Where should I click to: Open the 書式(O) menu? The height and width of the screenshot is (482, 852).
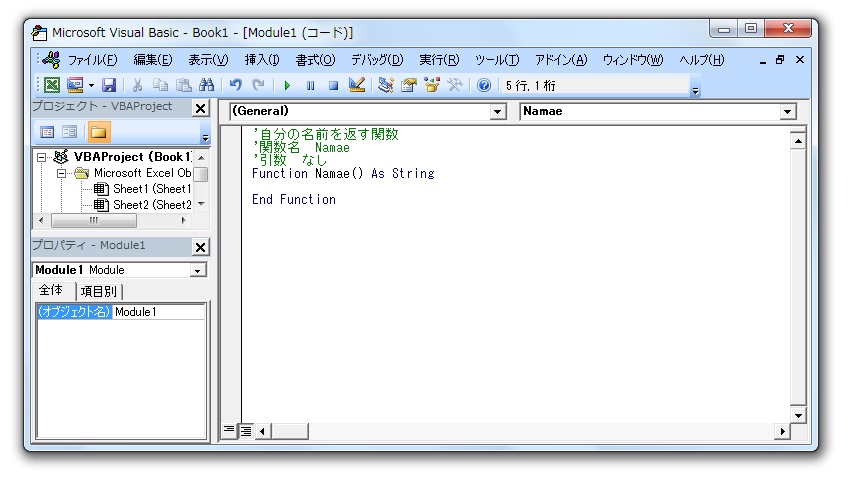(x=315, y=60)
